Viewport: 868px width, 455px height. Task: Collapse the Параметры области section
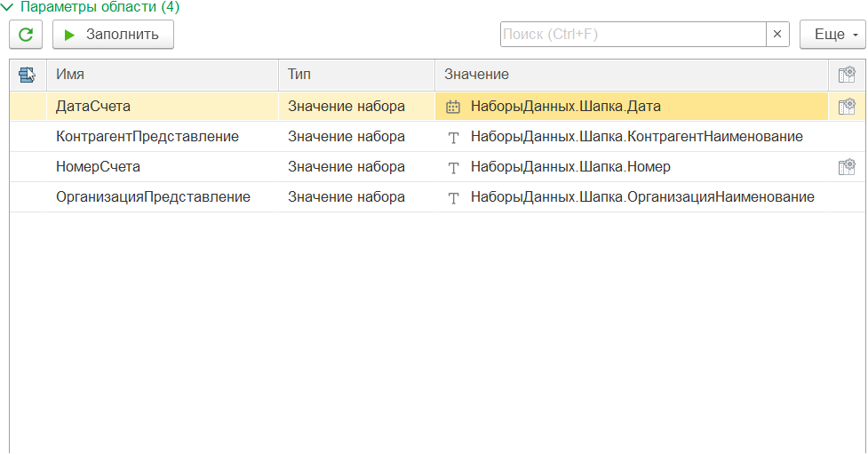pos(8,7)
